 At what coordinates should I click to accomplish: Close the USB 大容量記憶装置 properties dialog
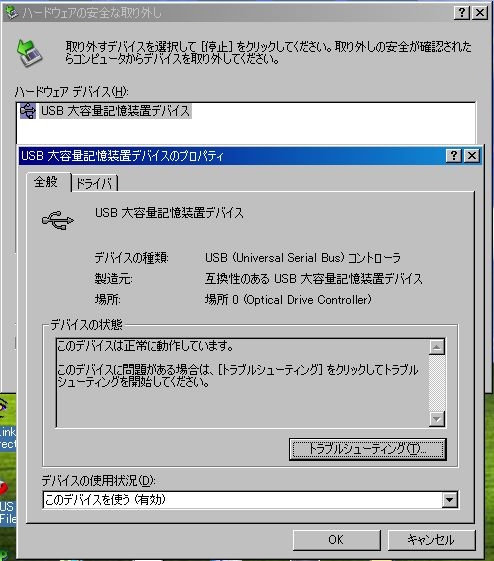pyautogui.click(x=472, y=156)
